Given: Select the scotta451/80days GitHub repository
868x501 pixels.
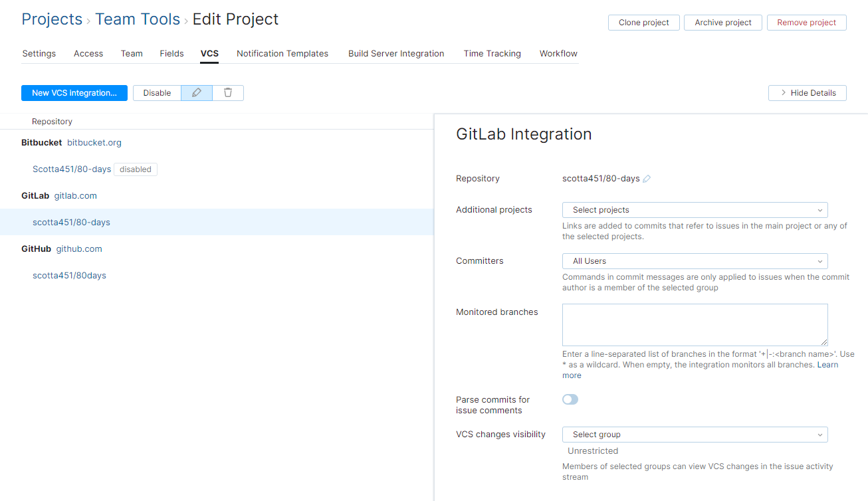Looking at the screenshot, I should coord(69,275).
